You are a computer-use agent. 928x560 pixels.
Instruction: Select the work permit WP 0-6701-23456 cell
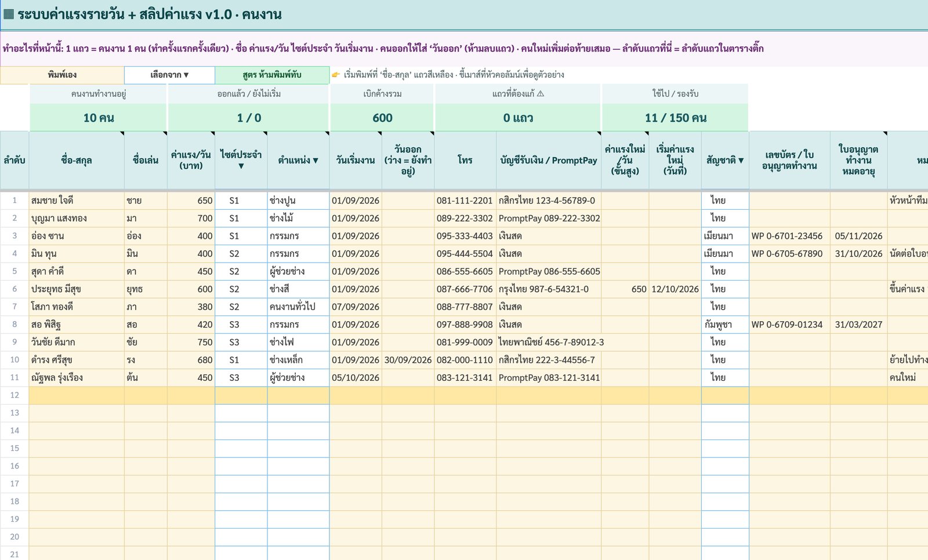pos(789,236)
